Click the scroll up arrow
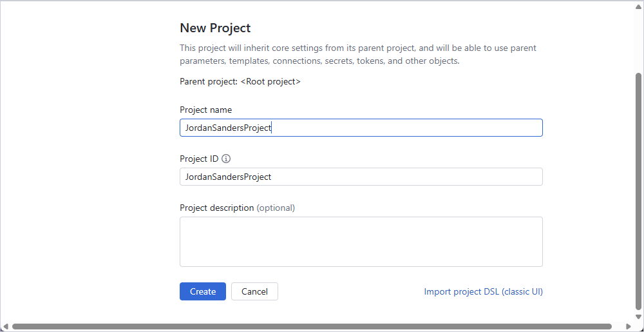This screenshot has width=644, height=332. pyautogui.click(x=638, y=6)
